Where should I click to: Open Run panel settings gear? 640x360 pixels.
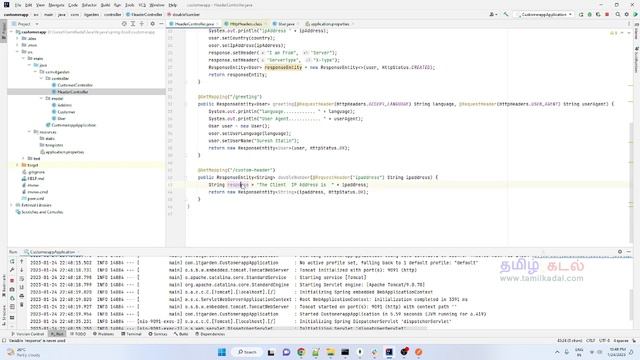coord(620,252)
